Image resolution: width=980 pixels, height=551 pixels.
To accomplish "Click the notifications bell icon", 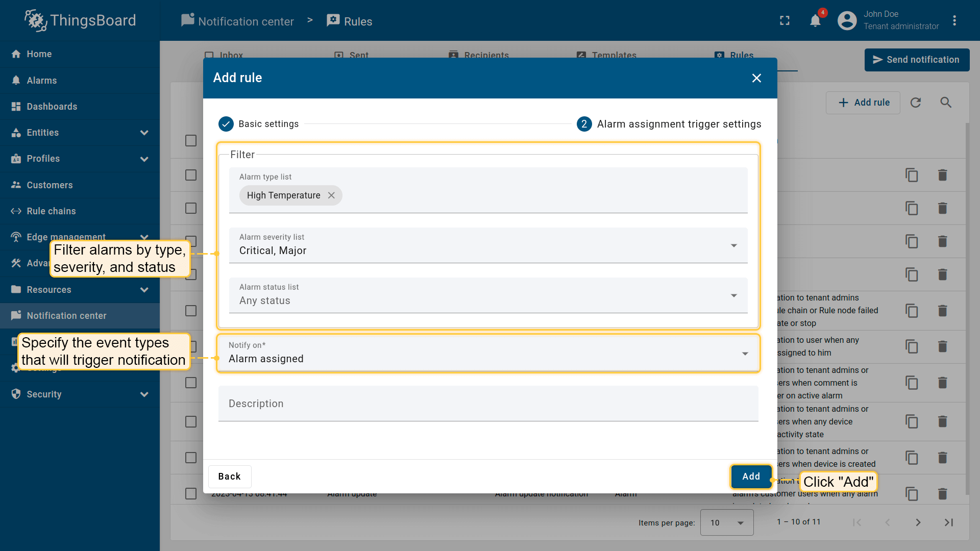I will 815,21.
